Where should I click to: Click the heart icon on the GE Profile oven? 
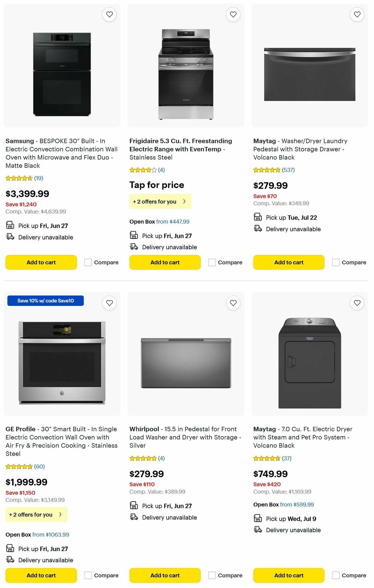pyautogui.click(x=109, y=303)
